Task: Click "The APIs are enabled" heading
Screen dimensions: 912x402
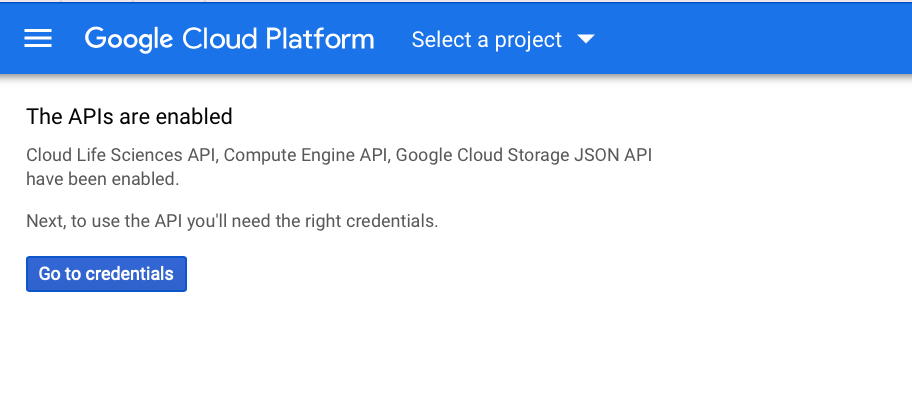Action: [129, 117]
